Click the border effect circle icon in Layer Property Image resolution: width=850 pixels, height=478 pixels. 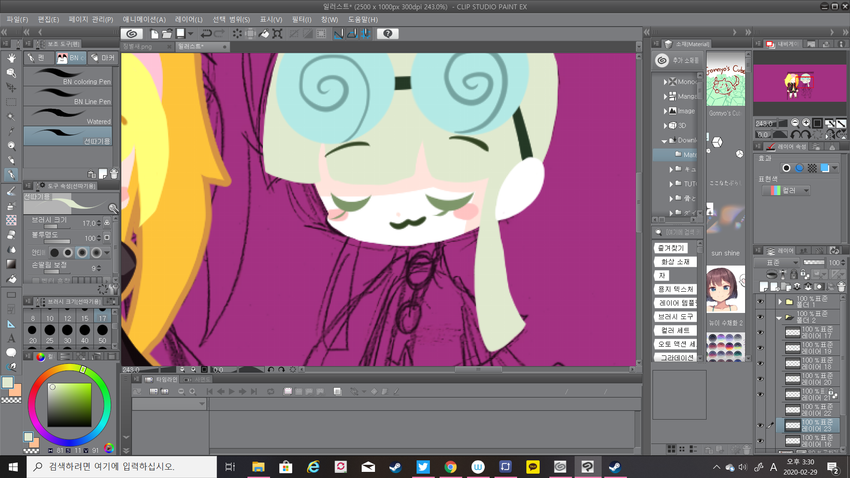787,168
